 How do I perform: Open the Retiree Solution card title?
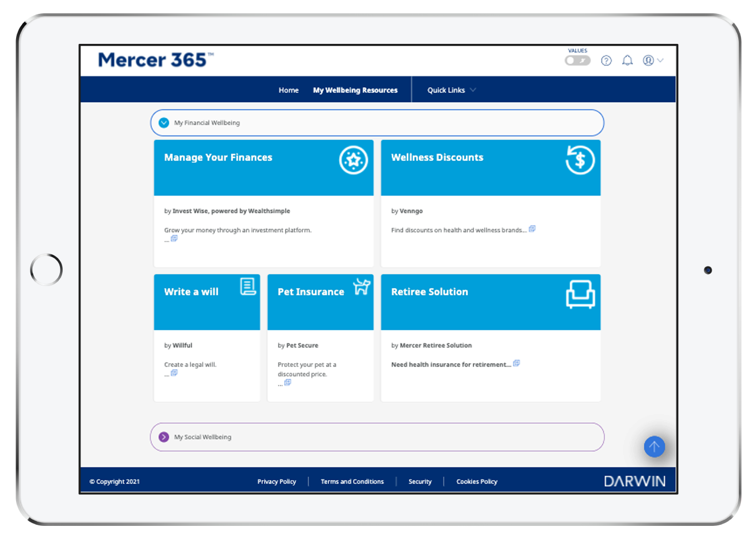click(x=429, y=292)
